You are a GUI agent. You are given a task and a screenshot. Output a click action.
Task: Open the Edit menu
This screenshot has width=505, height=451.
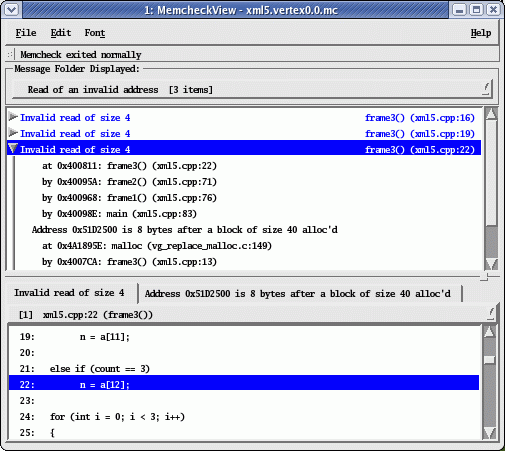point(61,33)
